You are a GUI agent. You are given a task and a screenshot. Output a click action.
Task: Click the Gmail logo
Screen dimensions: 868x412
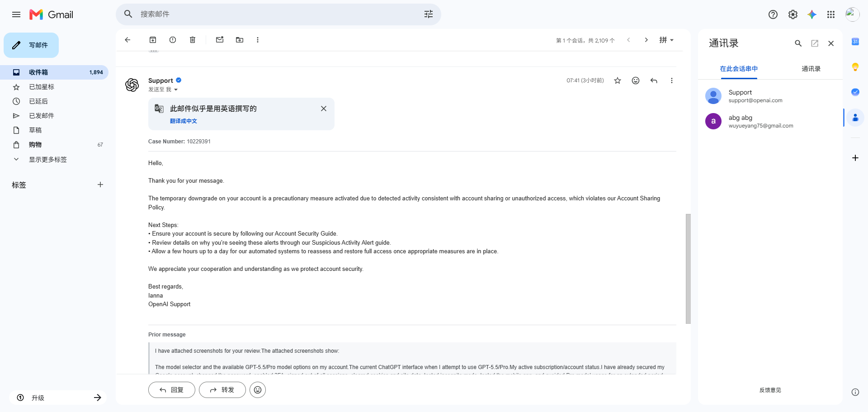coord(51,14)
